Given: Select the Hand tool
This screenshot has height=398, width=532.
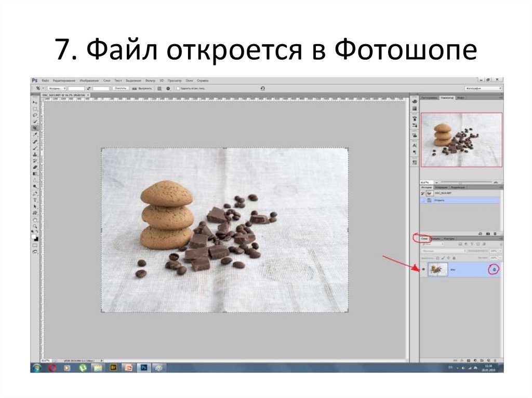Looking at the screenshot, I should pyautogui.click(x=35, y=219).
